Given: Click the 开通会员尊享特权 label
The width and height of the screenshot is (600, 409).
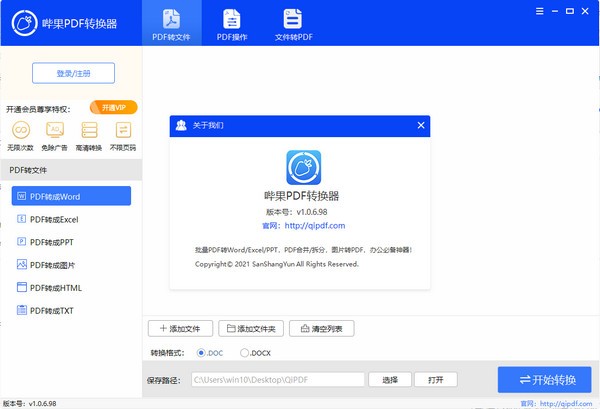Looking at the screenshot, I should 38,109.
